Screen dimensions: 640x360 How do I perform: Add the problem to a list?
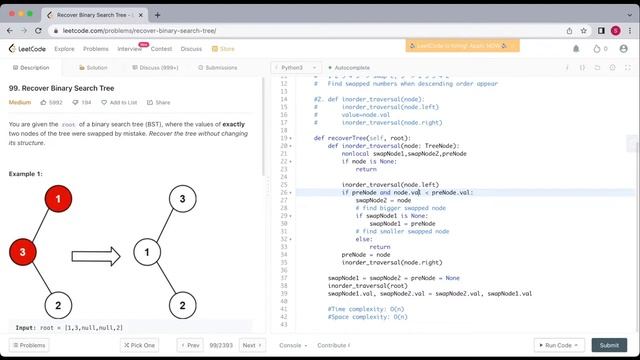tap(119, 102)
